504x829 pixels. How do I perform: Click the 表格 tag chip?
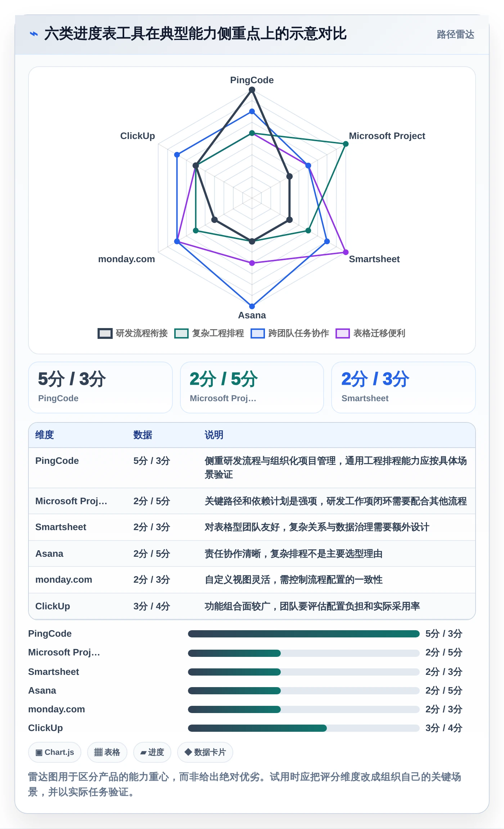107,752
